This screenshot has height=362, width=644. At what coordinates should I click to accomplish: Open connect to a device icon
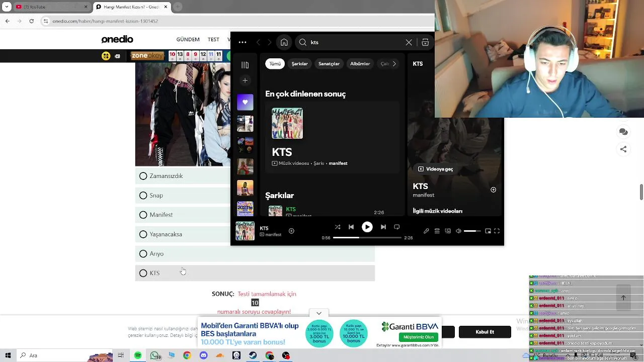[x=448, y=231]
